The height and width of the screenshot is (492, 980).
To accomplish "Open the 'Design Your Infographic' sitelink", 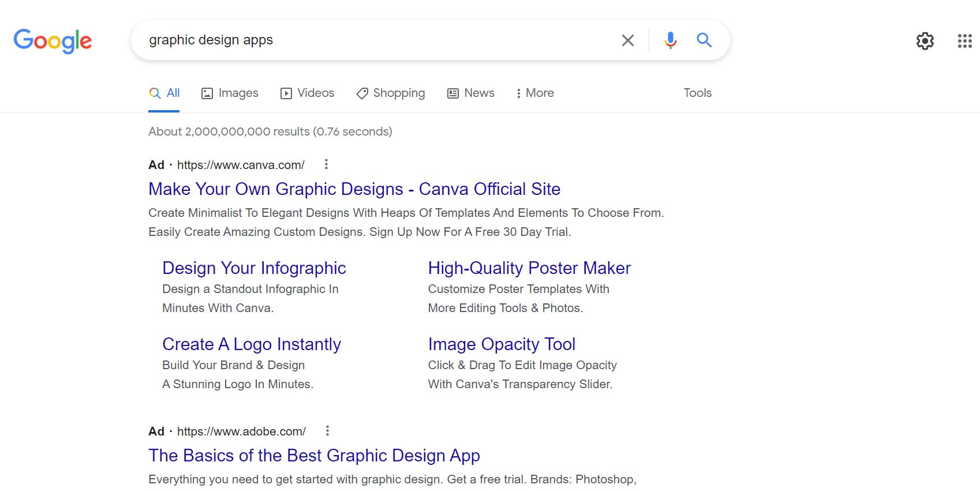I will (x=254, y=268).
